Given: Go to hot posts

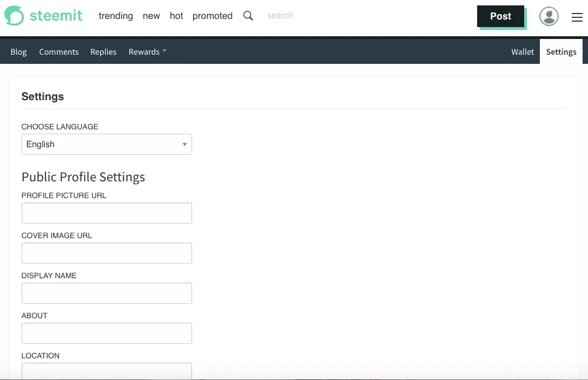Looking at the screenshot, I should coord(176,16).
